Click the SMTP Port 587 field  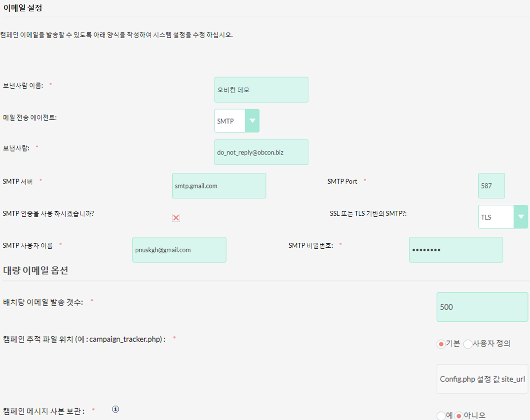[491, 186]
